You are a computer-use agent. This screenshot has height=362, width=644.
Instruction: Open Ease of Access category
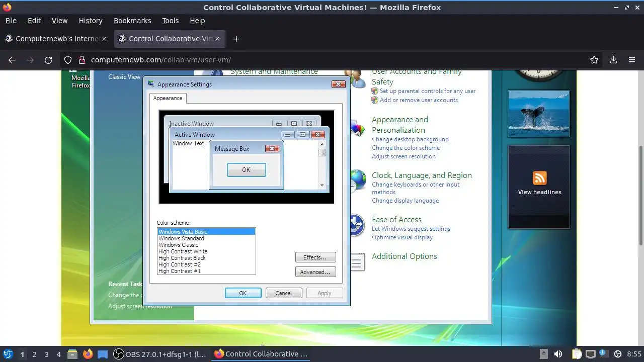pos(396,220)
